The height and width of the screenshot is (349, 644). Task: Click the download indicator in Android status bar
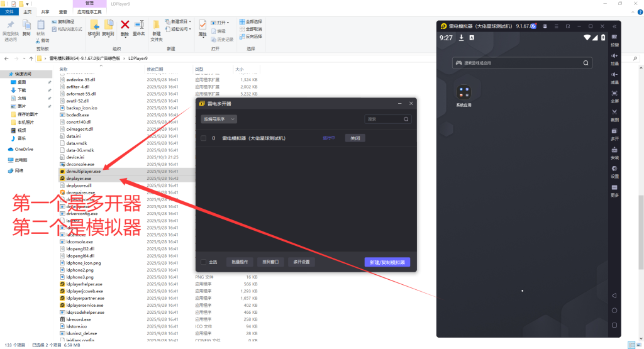pyautogui.click(x=461, y=38)
